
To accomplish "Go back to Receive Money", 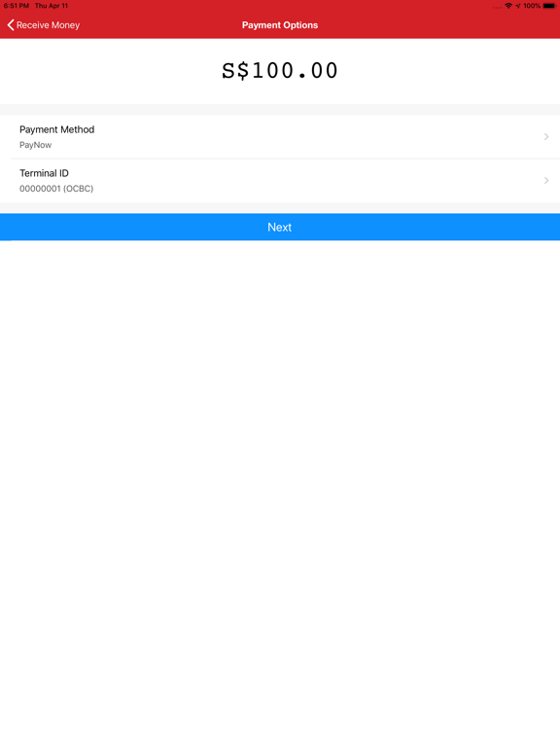I will (44, 25).
